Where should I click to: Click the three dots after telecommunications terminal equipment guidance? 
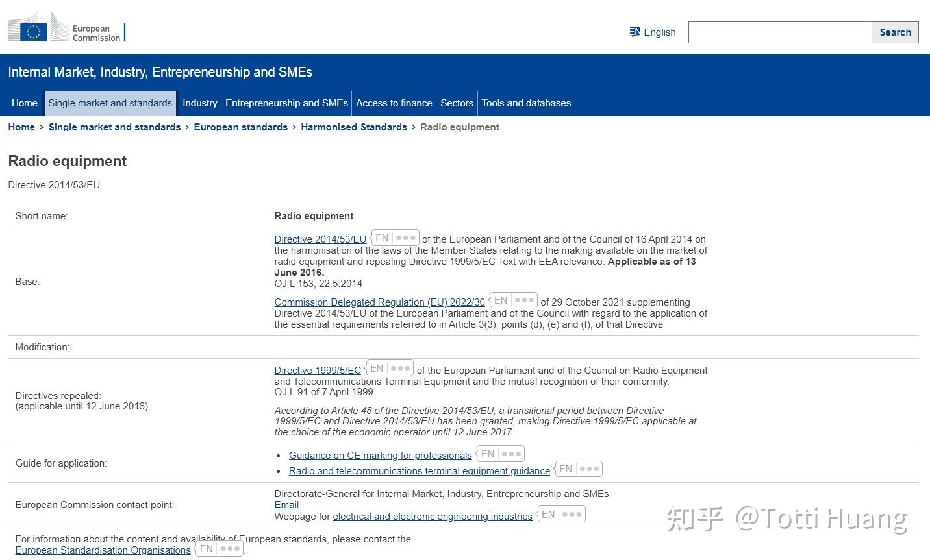coord(589,469)
